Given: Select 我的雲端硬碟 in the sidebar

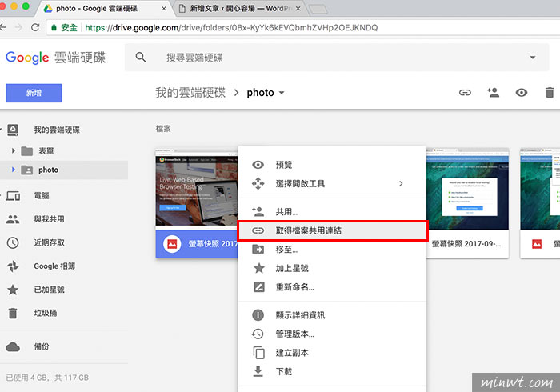Looking at the screenshot, I should click(57, 130).
